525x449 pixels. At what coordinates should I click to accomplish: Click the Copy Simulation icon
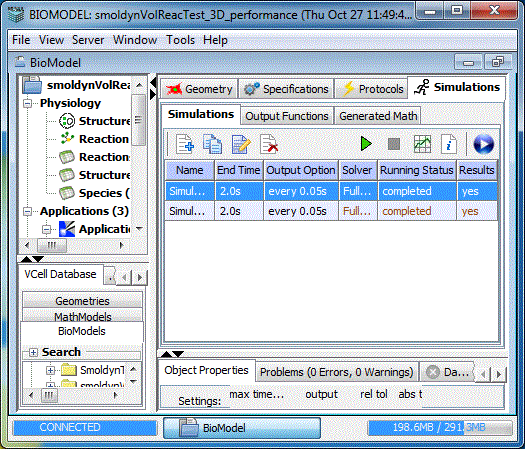pos(212,144)
